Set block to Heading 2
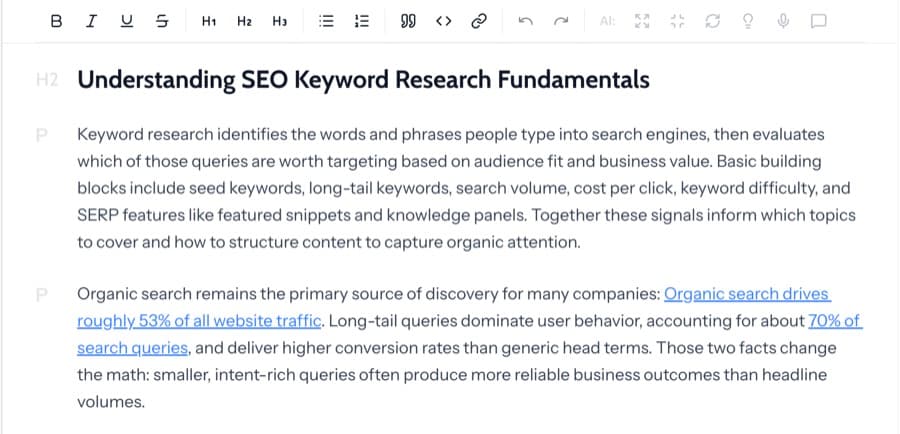 pos(244,20)
